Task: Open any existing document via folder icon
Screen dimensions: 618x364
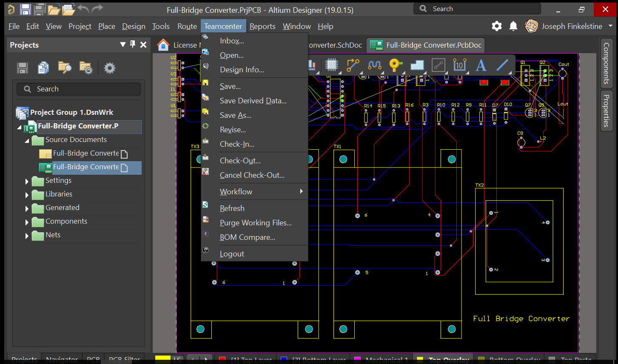Action: pyautogui.click(x=54, y=9)
